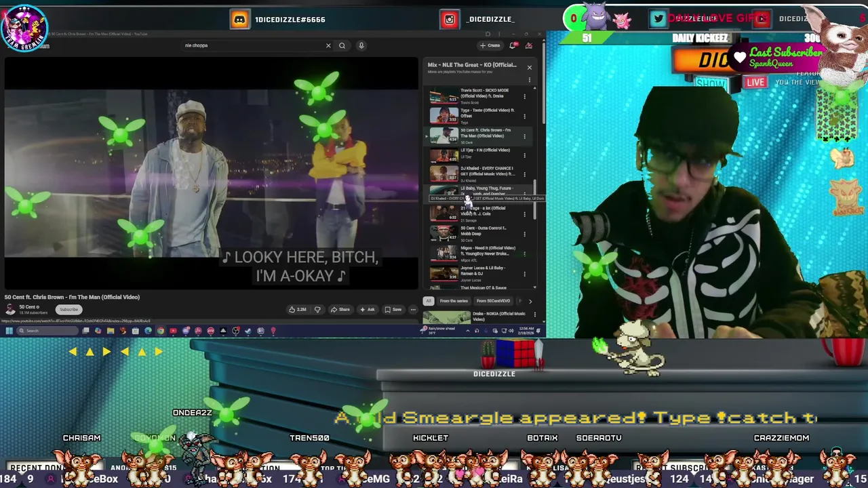Open the weather widget showing rain/snow
Screen dimensions: 868x488
point(437,330)
